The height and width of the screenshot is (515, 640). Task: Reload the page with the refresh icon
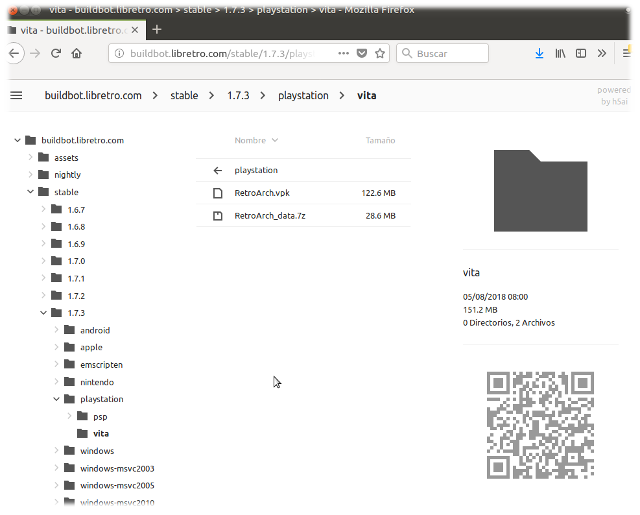point(56,53)
